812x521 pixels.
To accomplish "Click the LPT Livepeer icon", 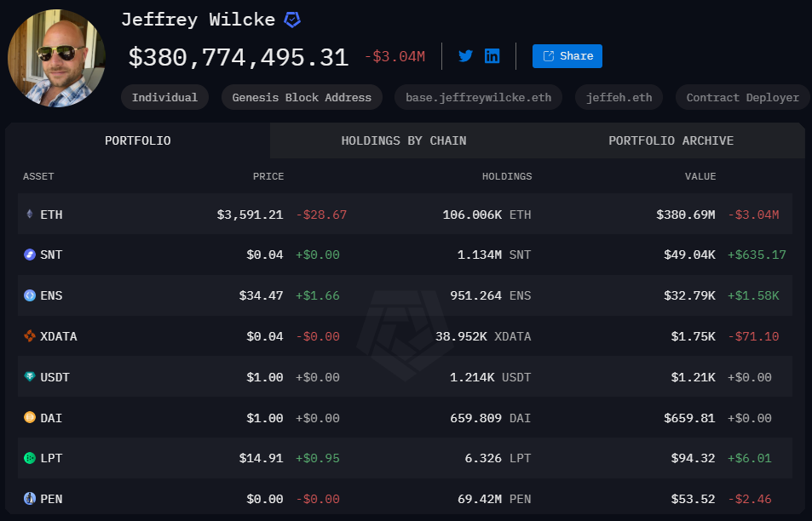I will tap(30, 458).
